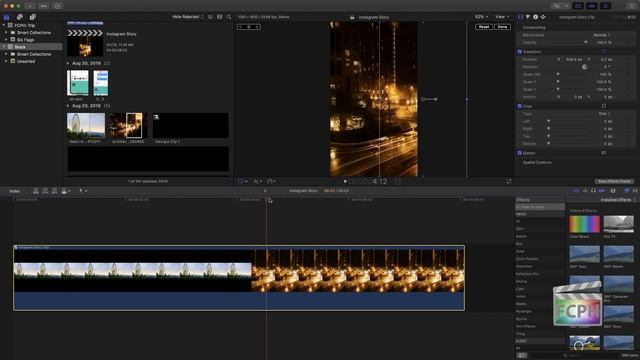
Task: Open the Titles and Generators sidebar icon
Action: [32, 17]
